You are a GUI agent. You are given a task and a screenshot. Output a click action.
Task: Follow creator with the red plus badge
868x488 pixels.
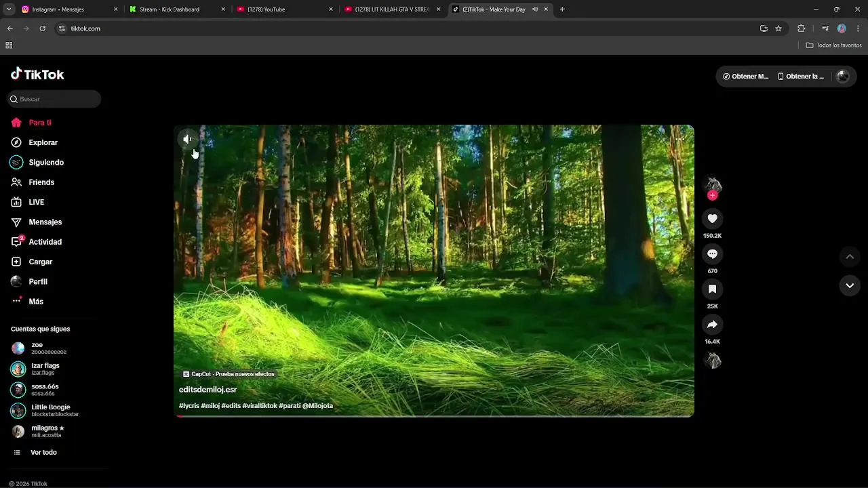point(712,195)
